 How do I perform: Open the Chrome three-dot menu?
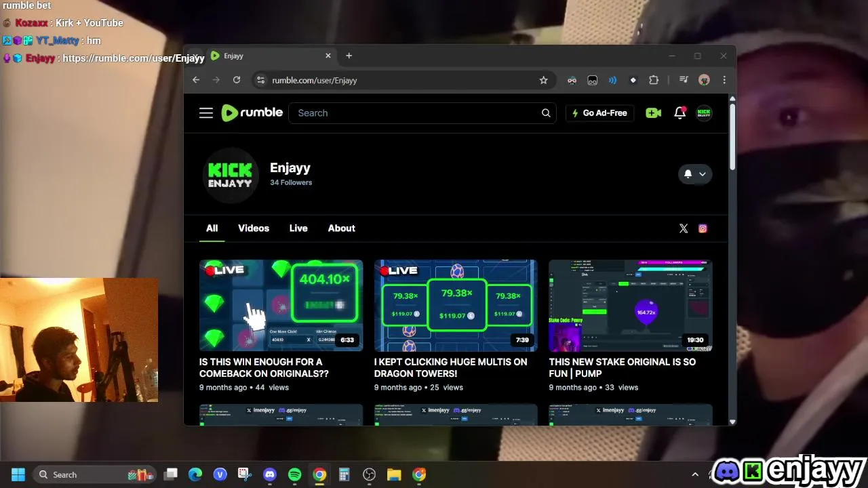click(724, 80)
